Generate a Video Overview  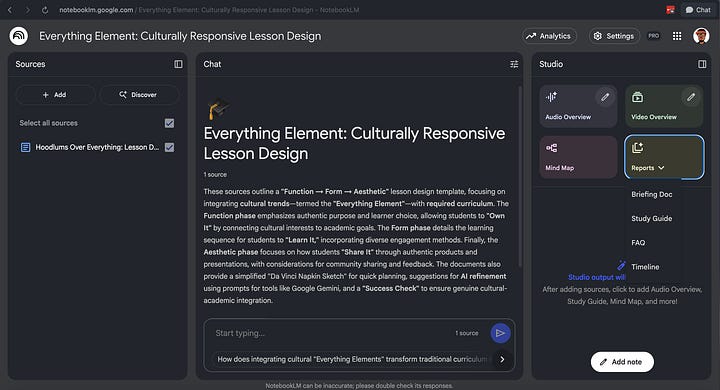pos(664,106)
